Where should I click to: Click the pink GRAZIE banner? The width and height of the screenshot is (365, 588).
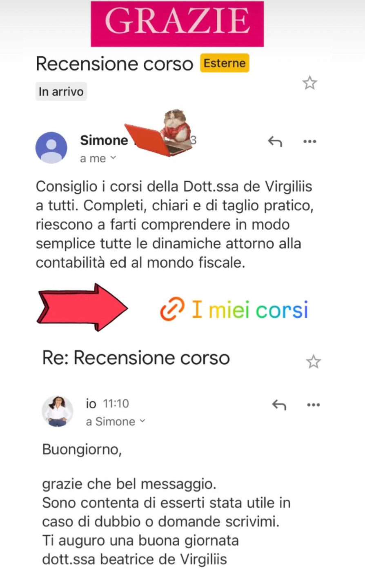[177, 24]
